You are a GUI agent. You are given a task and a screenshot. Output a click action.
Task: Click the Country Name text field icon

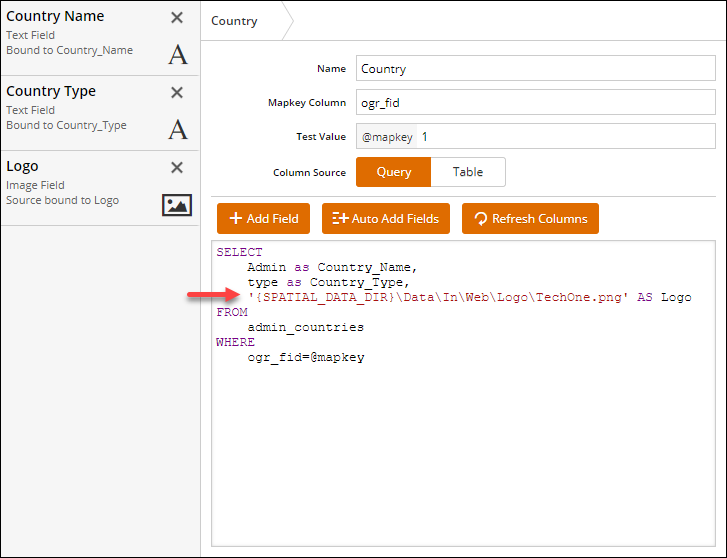[177, 54]
